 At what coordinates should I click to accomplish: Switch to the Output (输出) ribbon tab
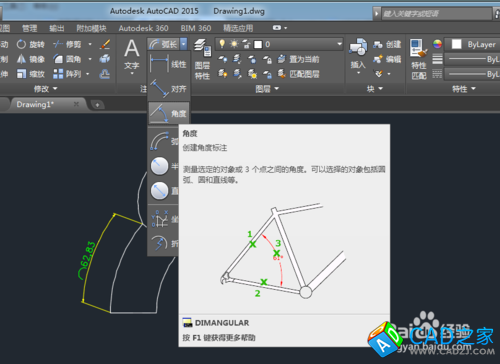coord(57,28)
